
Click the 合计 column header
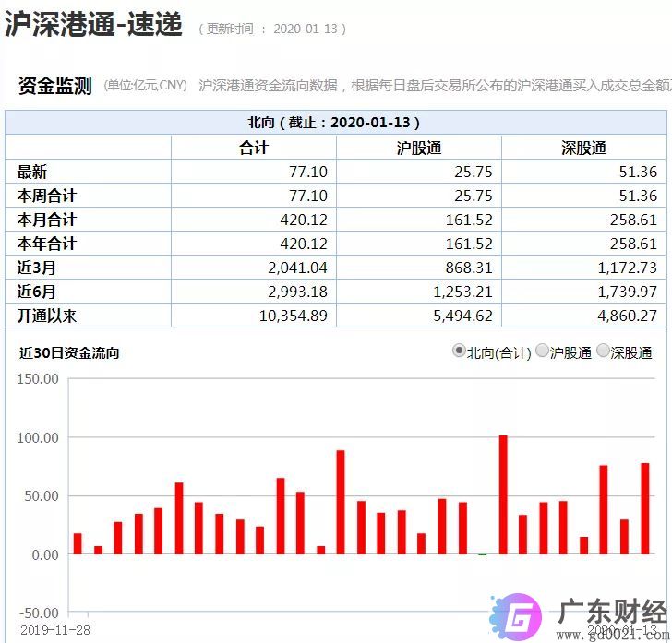[254, 148]
